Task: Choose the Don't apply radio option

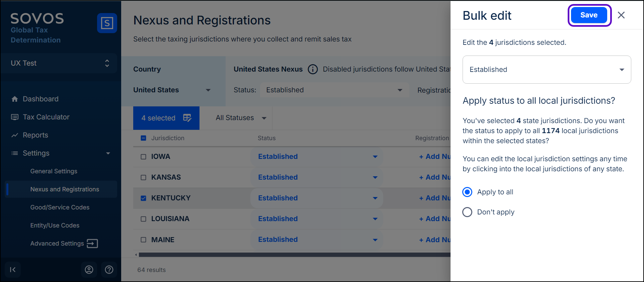Action: 467,212
